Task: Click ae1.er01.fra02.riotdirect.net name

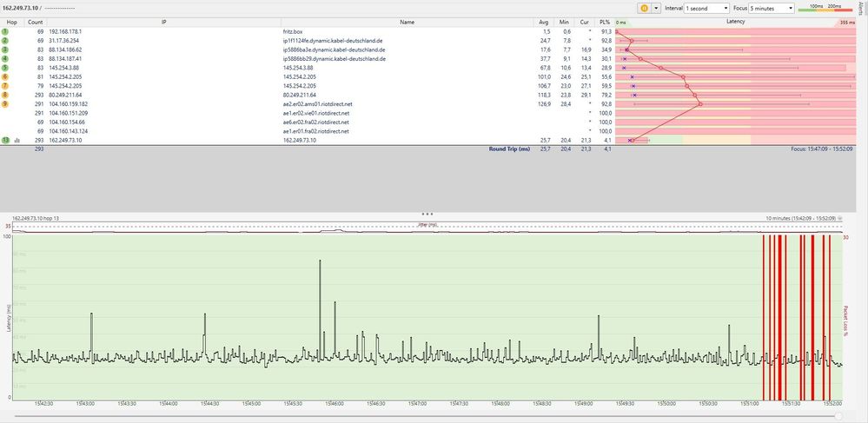Action: (x=315, y=131)
